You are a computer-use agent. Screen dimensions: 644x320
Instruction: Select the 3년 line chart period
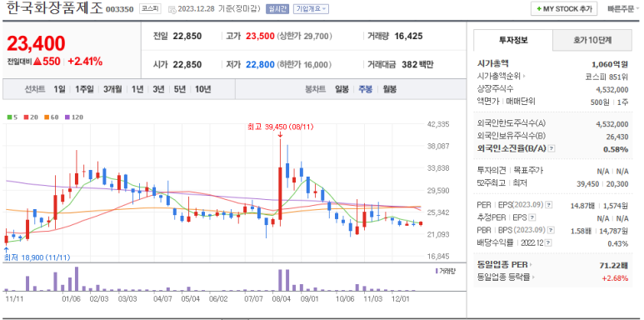pyautogui.click(x=158, y=89)
